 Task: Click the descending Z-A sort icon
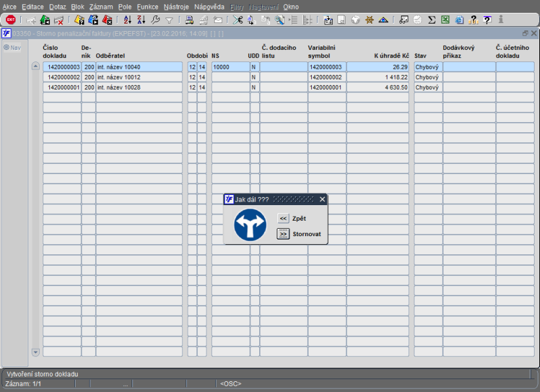click(x=141, y=20)
